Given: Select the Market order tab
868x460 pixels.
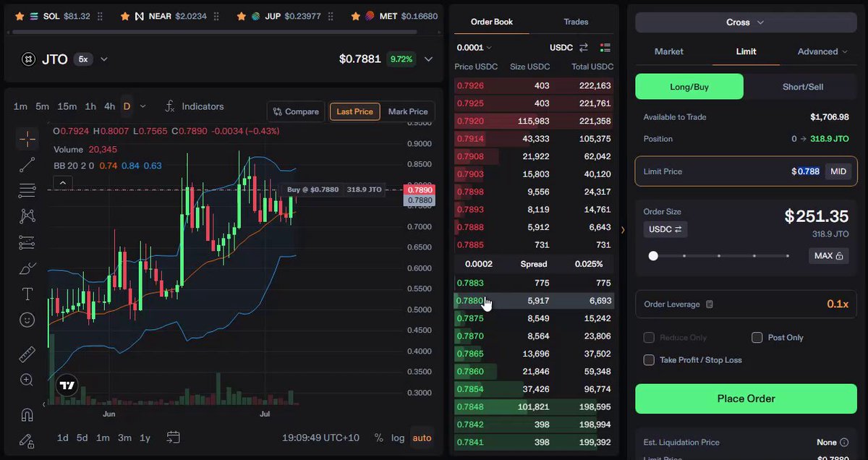Looking at the screenshot, I should click(x=669, y=51).
